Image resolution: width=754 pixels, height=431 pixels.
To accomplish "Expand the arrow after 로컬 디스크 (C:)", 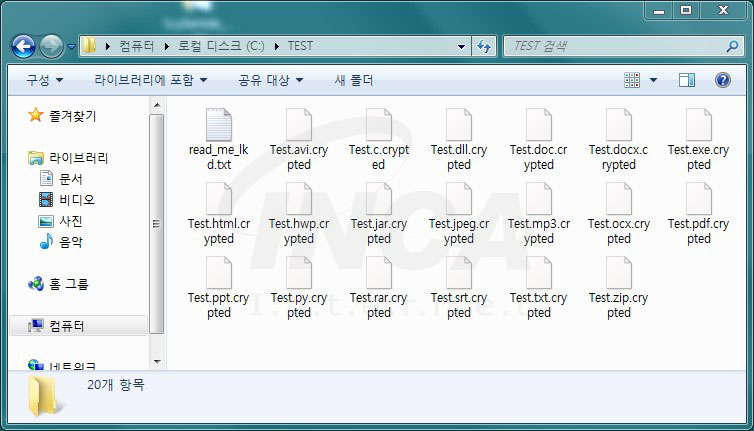I will click(277, 47).
